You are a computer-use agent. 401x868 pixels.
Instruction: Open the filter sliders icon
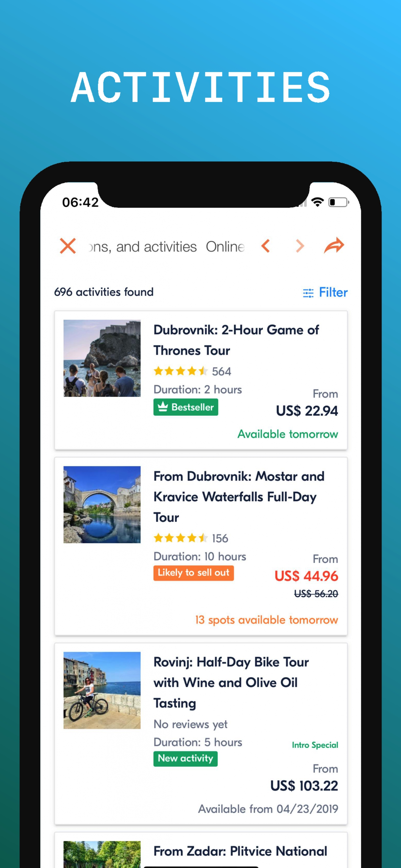tap(308, 293)
